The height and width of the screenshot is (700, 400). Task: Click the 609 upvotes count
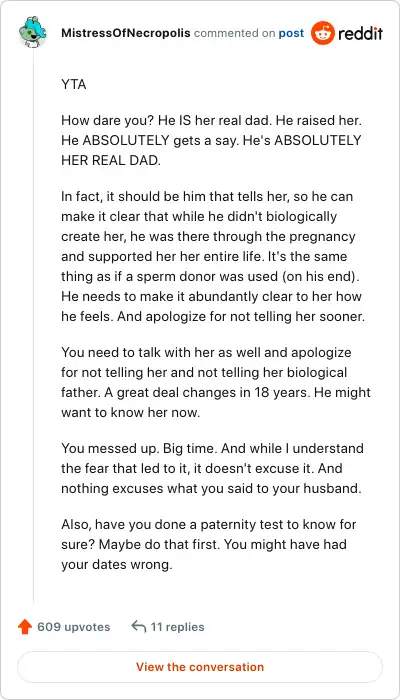point(74,627)
